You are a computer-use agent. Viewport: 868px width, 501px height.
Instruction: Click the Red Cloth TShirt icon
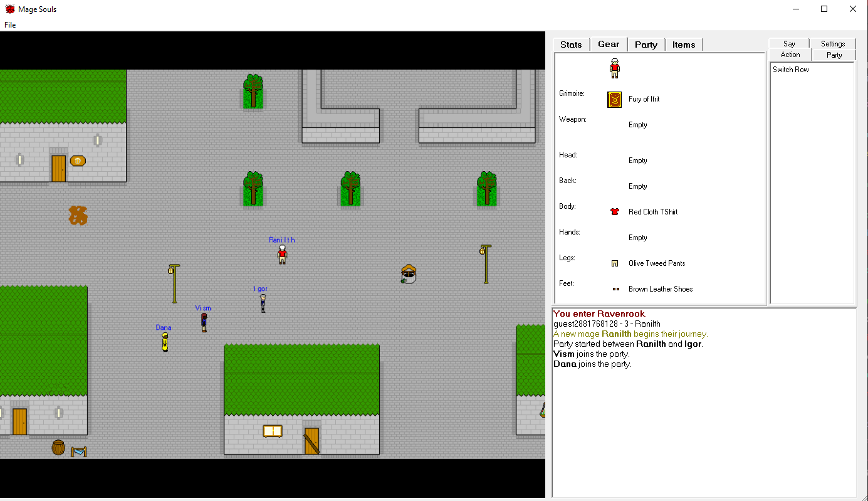click(615, 212)
